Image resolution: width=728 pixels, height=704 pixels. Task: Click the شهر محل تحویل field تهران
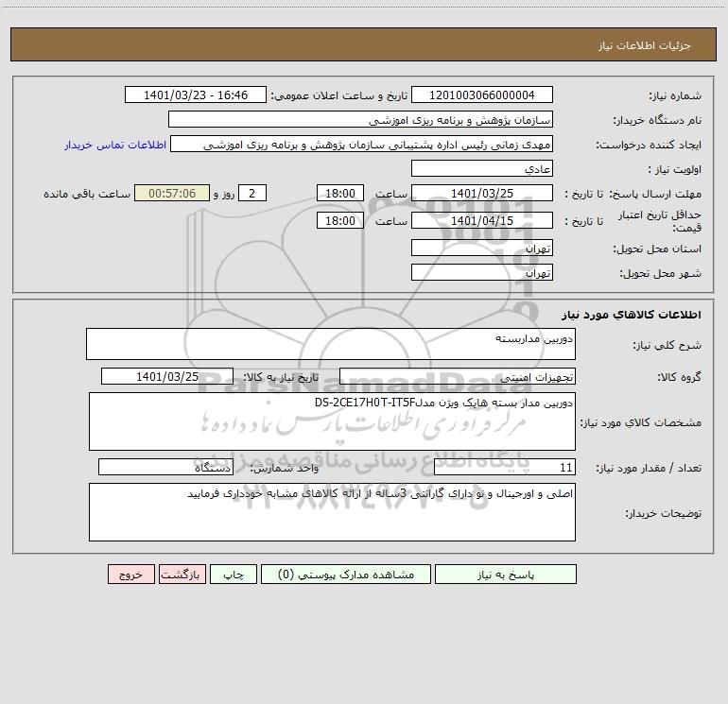482,272
